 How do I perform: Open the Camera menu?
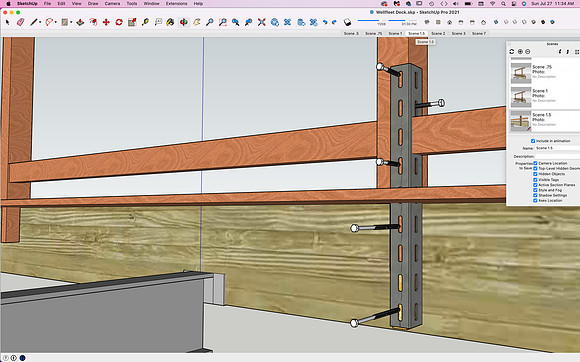click(112, 3)
